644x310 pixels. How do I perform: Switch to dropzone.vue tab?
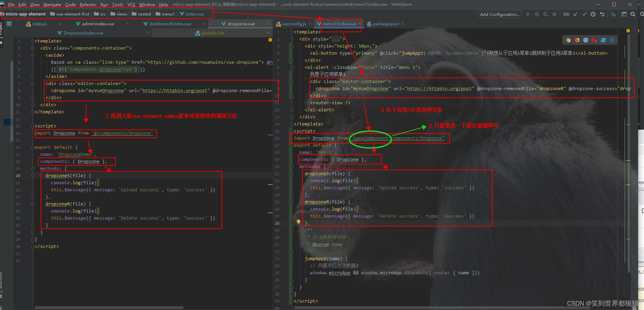pos(241,24)
